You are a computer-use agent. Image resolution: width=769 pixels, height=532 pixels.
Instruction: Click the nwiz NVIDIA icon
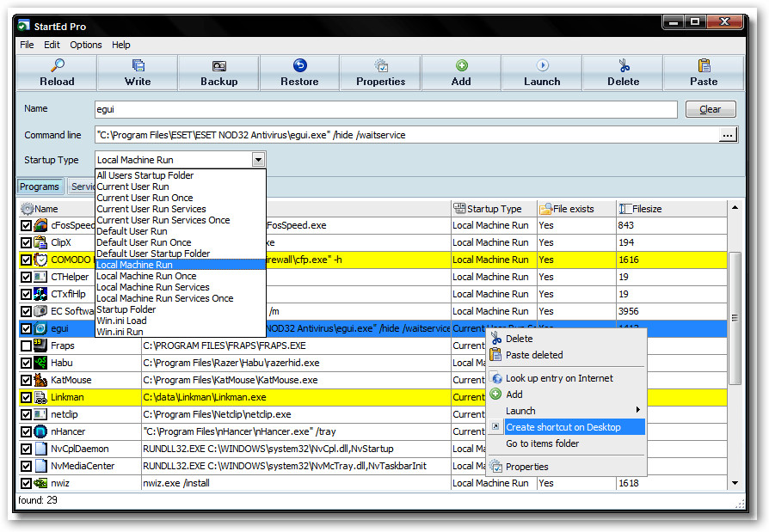pos(40,483)
